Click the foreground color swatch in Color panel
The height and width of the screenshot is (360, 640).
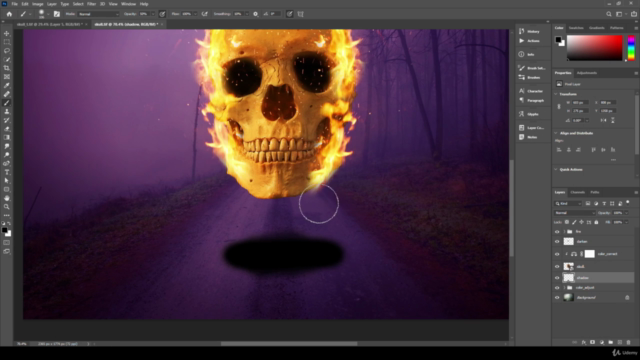[x=558, y=40]
